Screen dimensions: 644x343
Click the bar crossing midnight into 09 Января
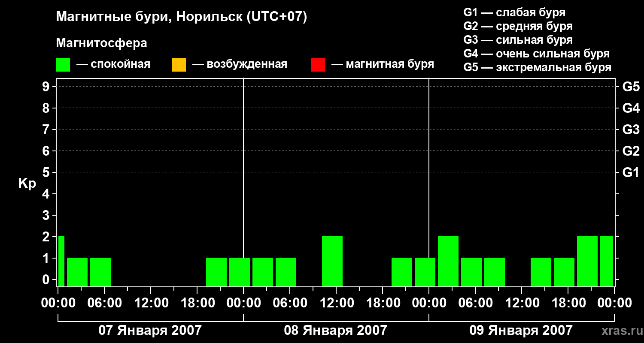point(425,272)
